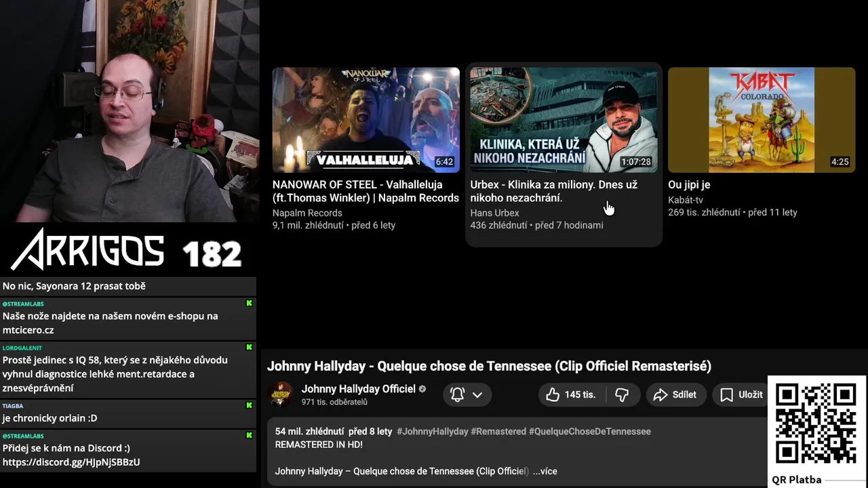Expand the description with ...více
The height and width of the screenshot is (488, 868).
click(x=545, y=471)
